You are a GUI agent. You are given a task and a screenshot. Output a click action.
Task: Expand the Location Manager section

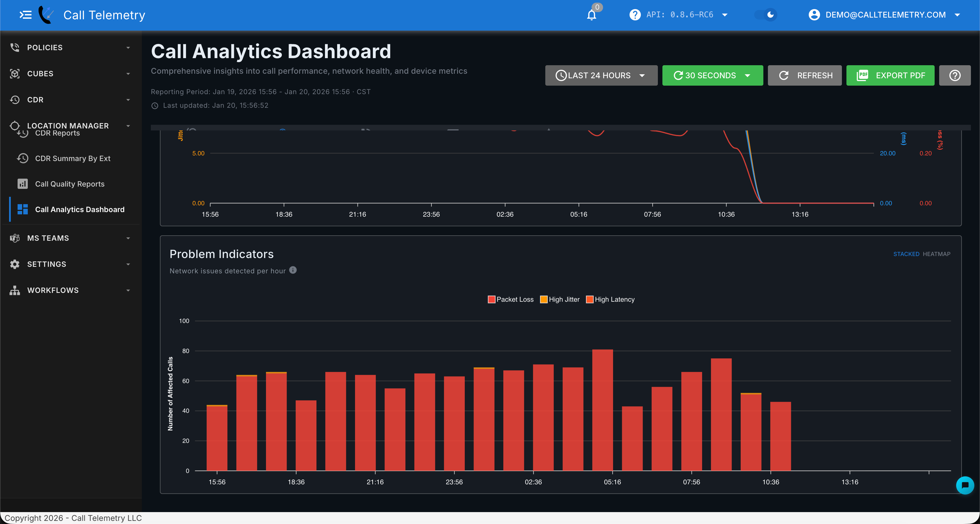point(128,126)
